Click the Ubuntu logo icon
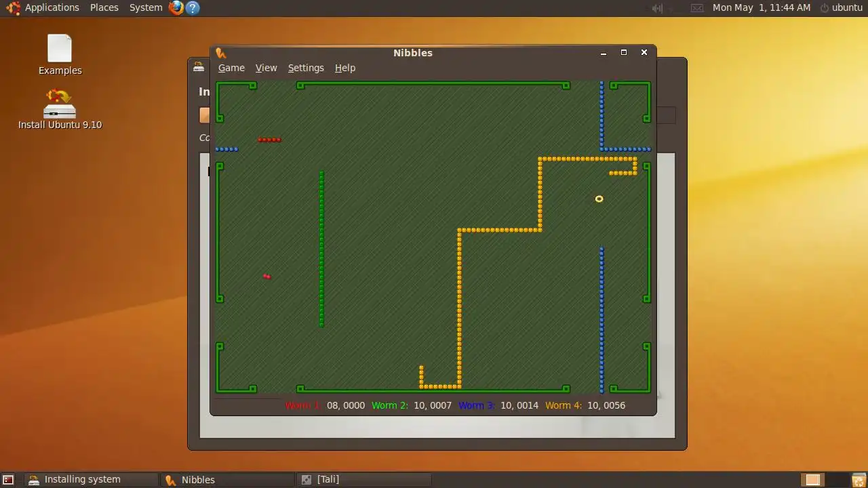Viewport: 868px width, 488px height. tap(13, 8)
